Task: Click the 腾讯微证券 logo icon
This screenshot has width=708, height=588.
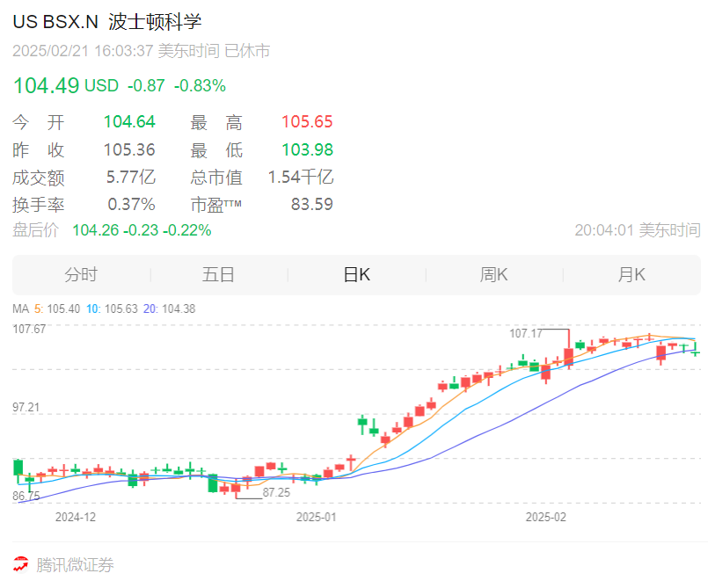Action: pos(20,564)
